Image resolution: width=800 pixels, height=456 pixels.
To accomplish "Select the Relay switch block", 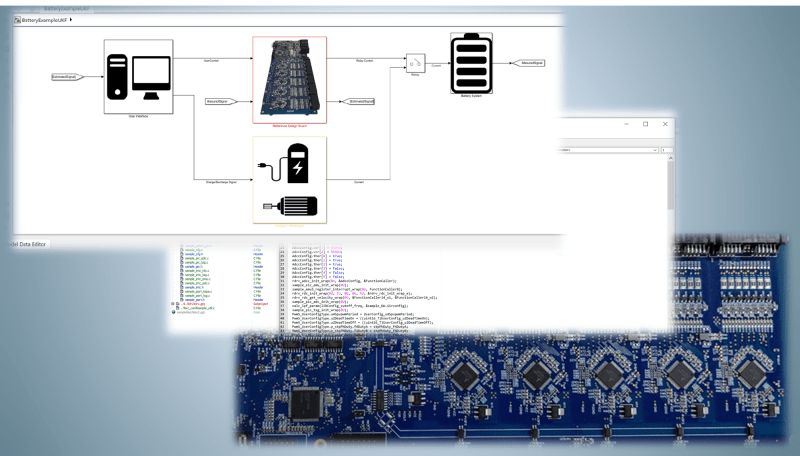I will (x=416, y=63).
